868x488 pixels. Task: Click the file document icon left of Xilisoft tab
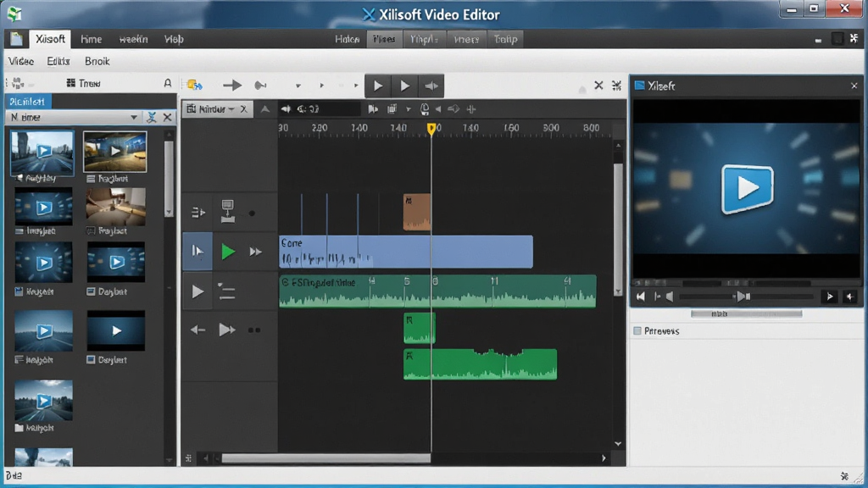click(16, 39)
